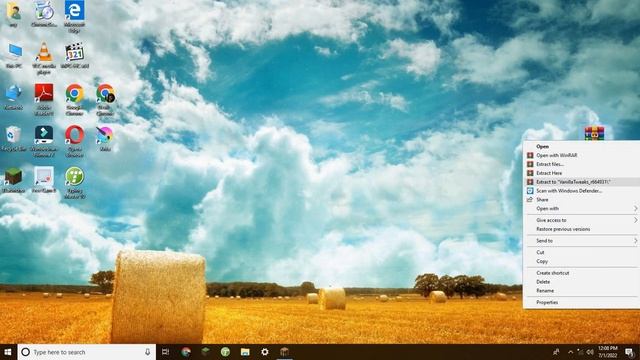640x360 pixels.
Task: Select the Microsoft Edge desktop shortcut
Action: 74,16
